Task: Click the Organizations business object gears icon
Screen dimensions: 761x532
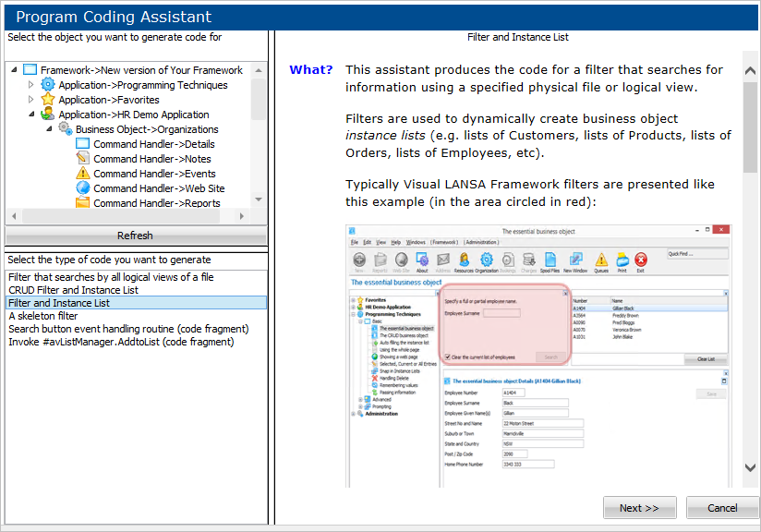Action: pyautogui.click(x=66, y=128)
